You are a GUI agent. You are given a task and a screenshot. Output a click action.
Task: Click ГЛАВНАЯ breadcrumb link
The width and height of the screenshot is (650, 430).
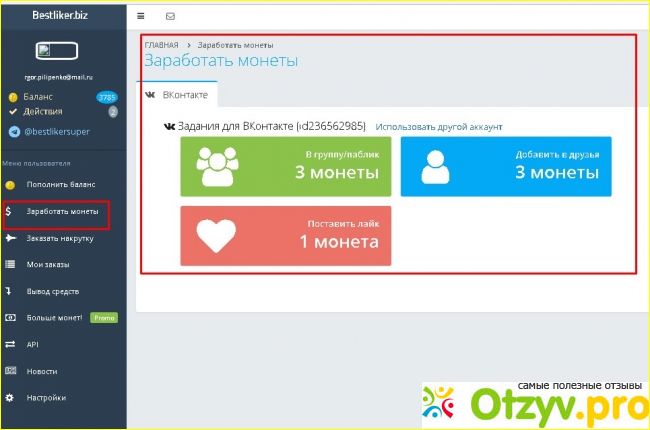click(161, 45)
